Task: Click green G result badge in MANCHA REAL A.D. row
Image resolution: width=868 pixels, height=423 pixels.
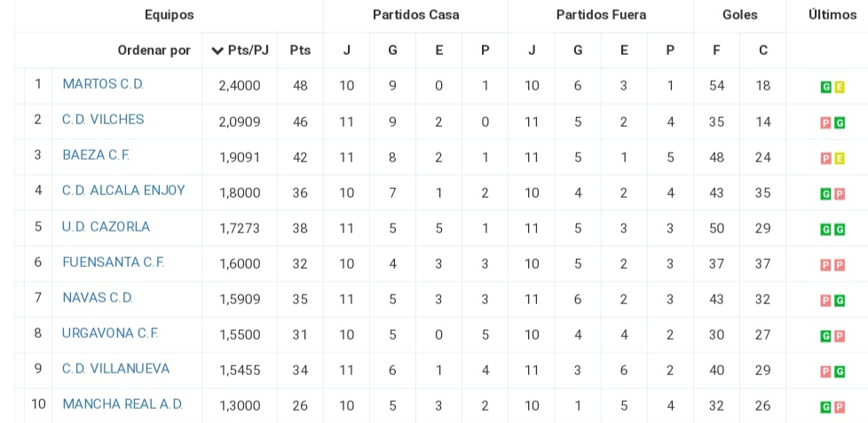Action: point(825,408)
